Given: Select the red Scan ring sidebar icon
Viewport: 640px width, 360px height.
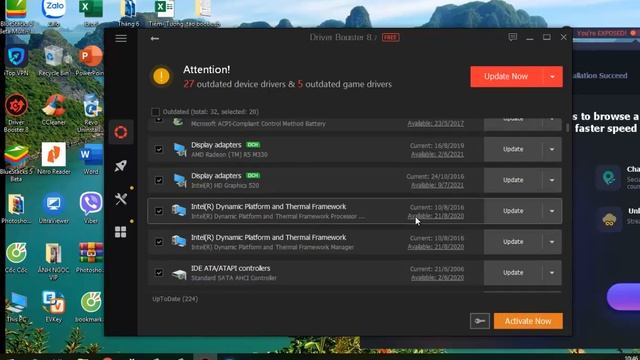Looking at the screenshot, I should tap(121, 132).
